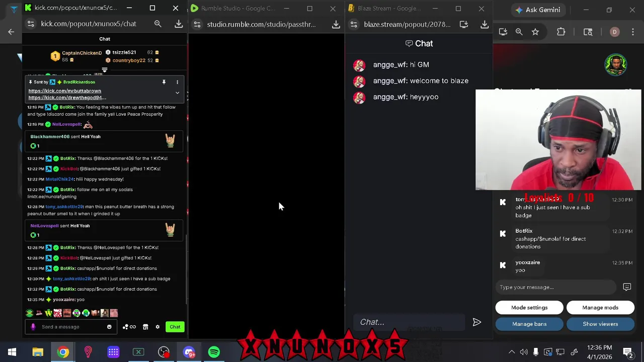Click the unpin pin icon on pinned message
This screenshot has width=644, height=362.
point(164,82)
